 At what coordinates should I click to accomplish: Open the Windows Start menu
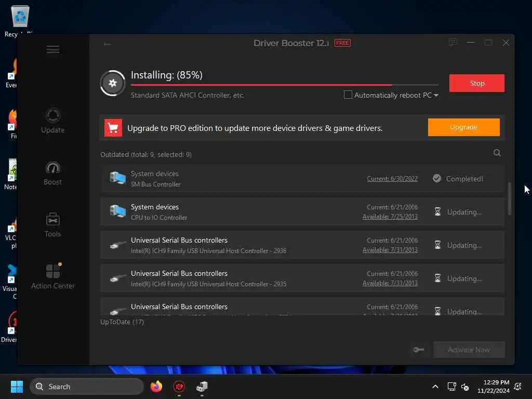(x=17, y=387)
